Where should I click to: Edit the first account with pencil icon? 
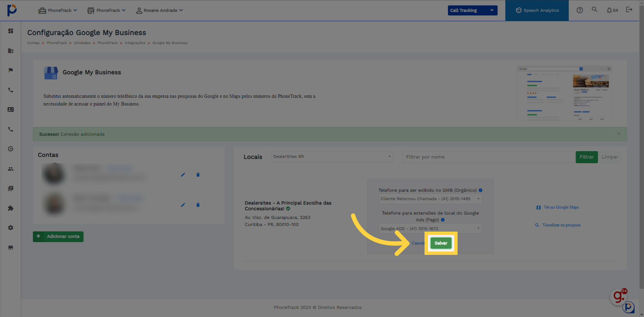pyautogui.click(x=183, y=175)
